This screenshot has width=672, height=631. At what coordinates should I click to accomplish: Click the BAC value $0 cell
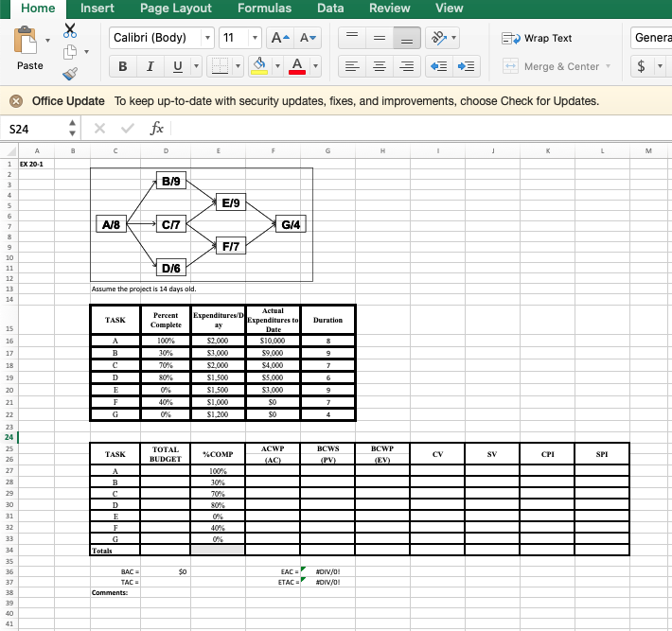click(x=166, y=572)
